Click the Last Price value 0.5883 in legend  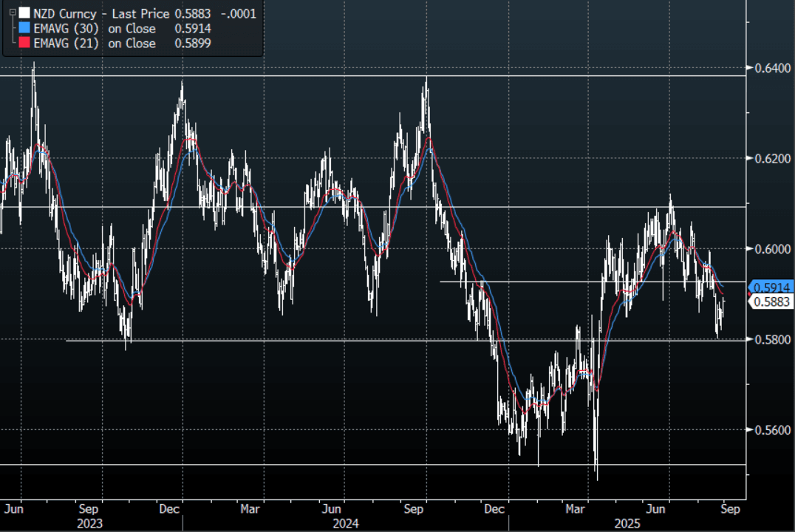pyautogui.click(x=194, y=13)
